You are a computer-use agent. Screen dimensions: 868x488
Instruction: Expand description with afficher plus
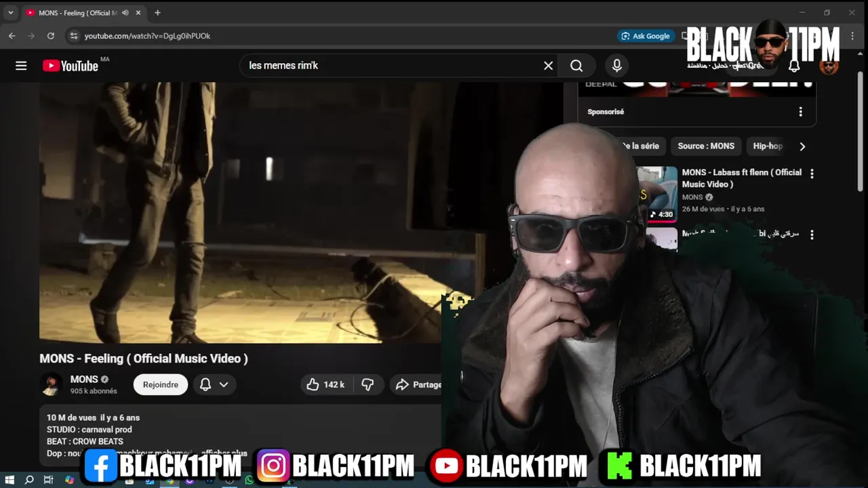click(224, 453)
